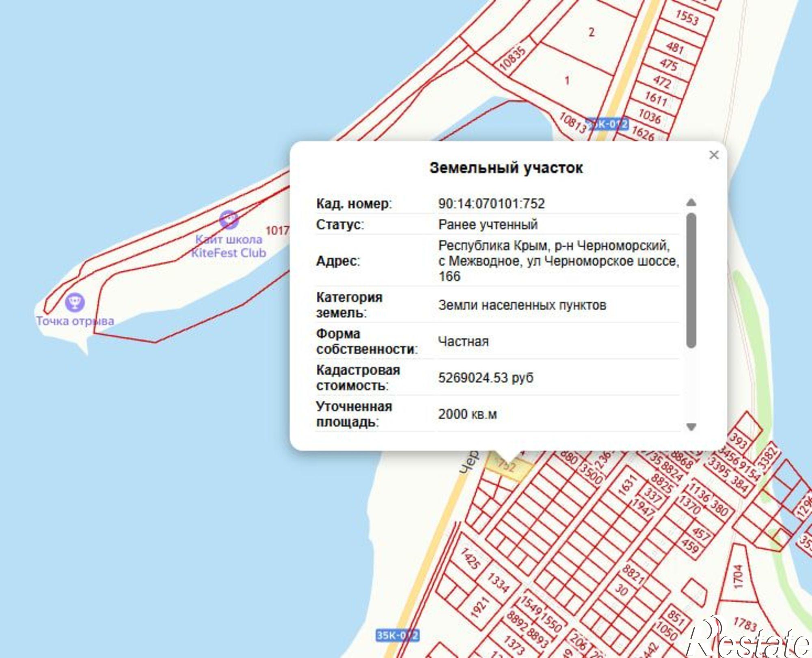
Task: Click the Статус label
Action: [340, 225]
